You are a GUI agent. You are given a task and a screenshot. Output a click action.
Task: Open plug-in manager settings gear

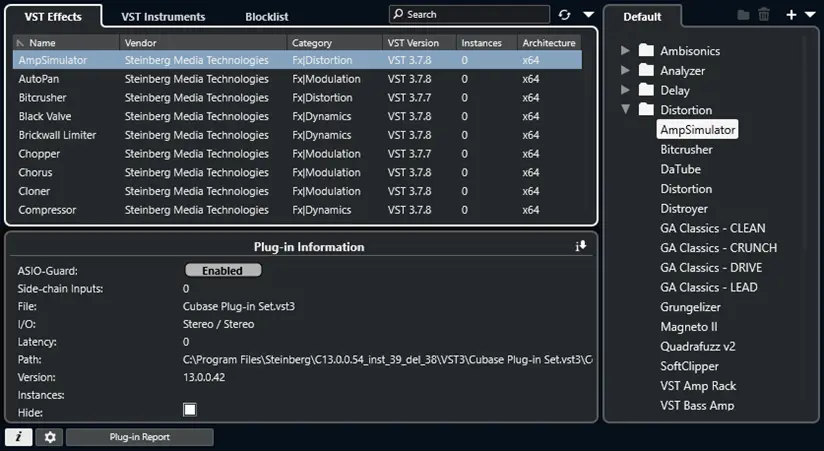pyautogui.click(x=50, y=437)
